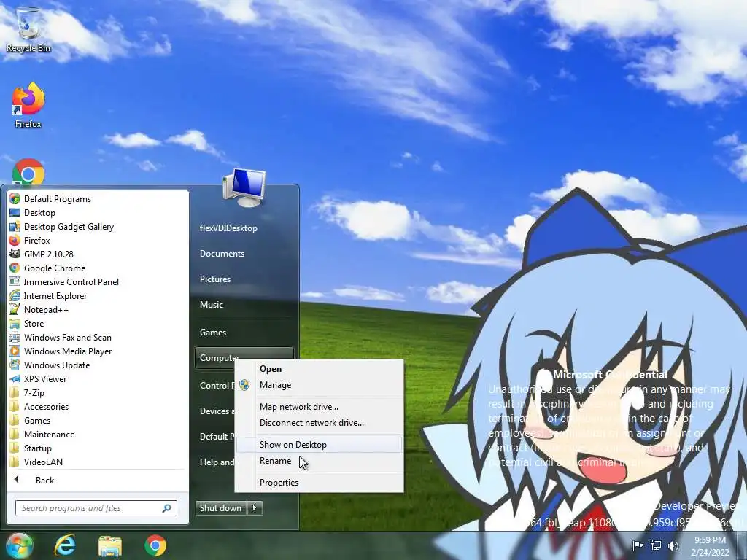Viewport: 747px width, 560px height.
Task: Choose Manage in the context menu
Action: tap(320, 385)
